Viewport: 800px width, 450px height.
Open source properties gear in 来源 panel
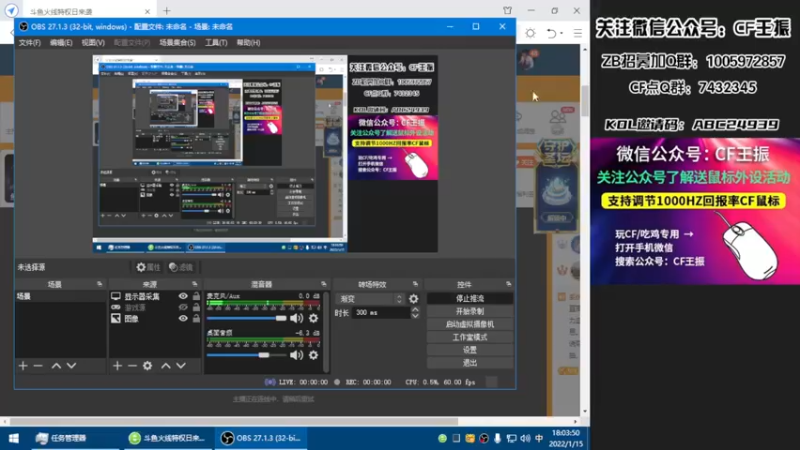147,366
